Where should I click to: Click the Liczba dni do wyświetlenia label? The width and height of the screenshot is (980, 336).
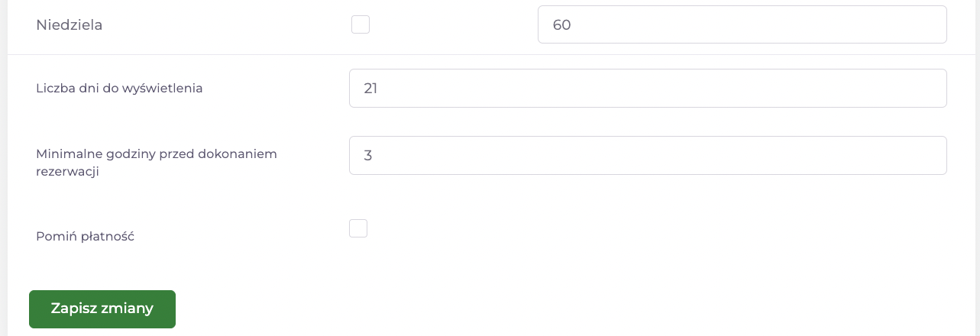coord(119,88)
